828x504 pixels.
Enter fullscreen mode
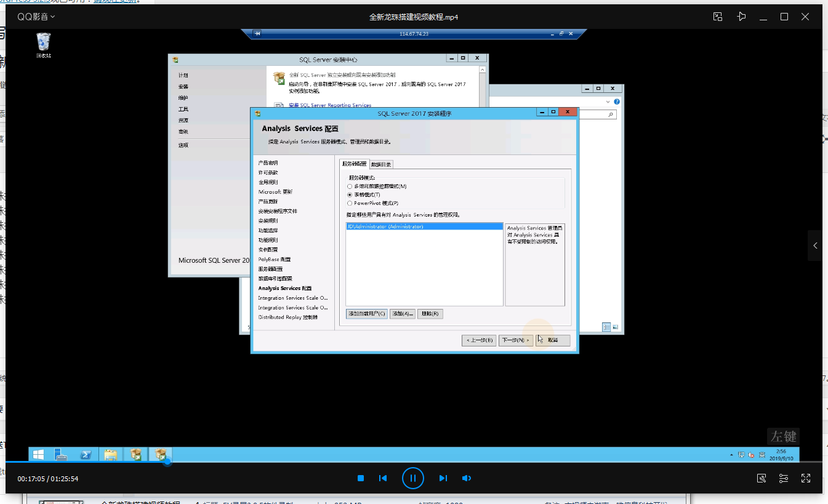point(806,478)
